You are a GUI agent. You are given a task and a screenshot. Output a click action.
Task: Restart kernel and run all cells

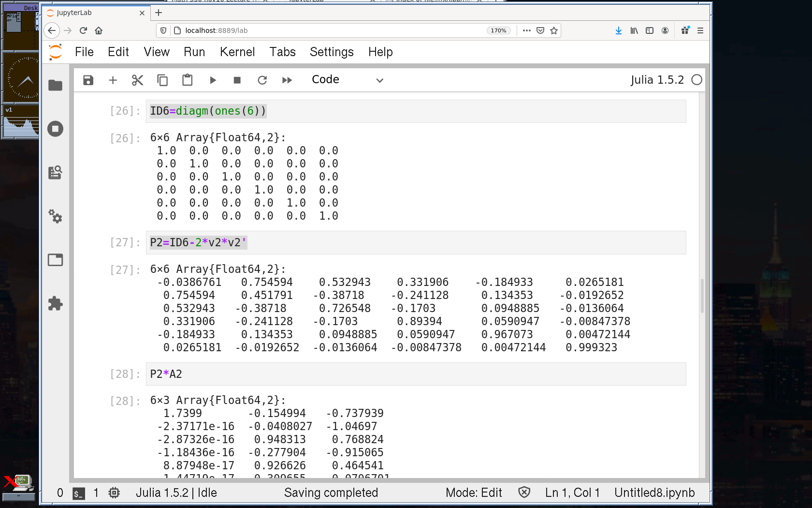(287, 80)
